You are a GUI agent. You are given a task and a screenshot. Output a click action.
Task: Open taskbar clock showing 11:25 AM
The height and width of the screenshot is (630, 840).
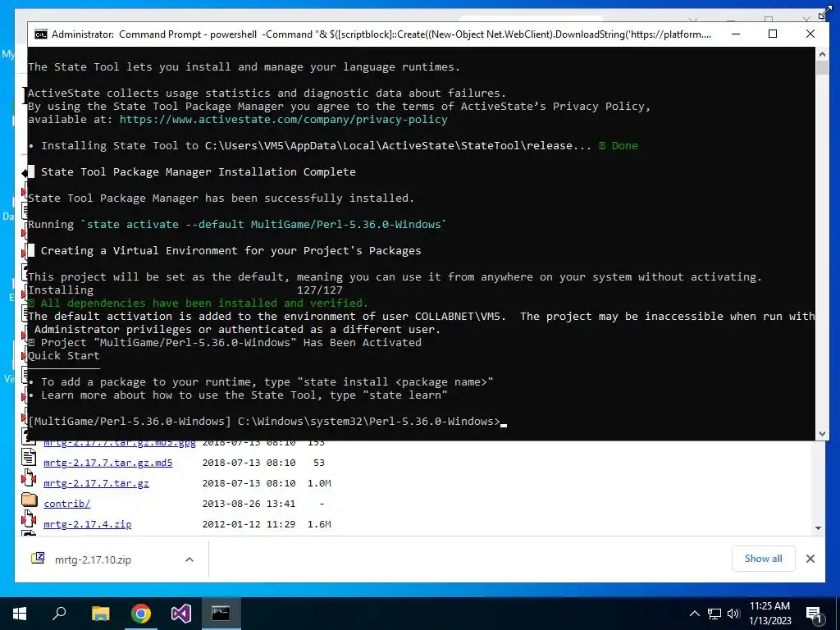(x=769, y=614)
